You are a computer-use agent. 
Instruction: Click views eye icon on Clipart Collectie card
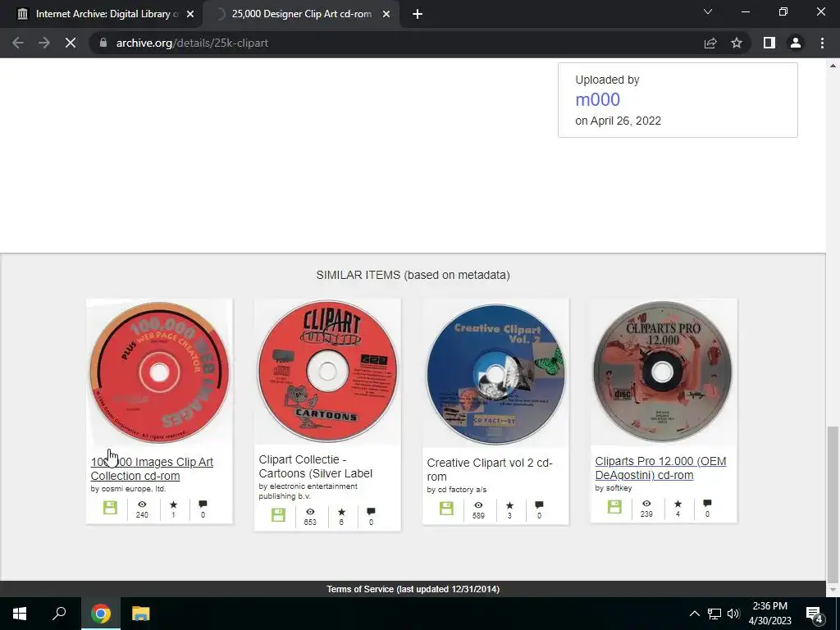point(310,512)
